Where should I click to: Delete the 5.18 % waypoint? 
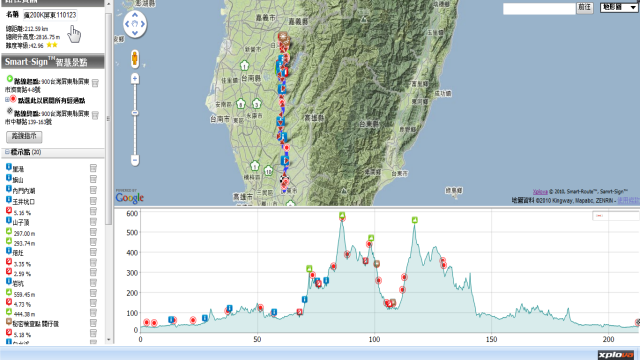tap(93, 333)
